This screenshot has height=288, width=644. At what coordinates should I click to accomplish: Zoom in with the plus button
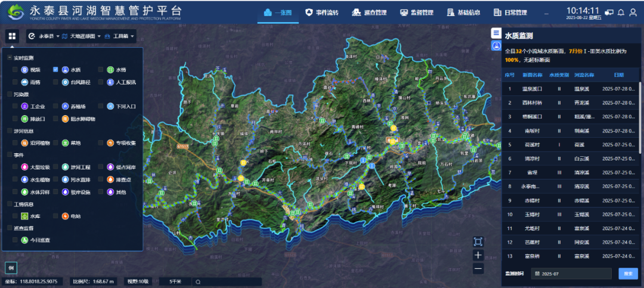coord(478,255)
